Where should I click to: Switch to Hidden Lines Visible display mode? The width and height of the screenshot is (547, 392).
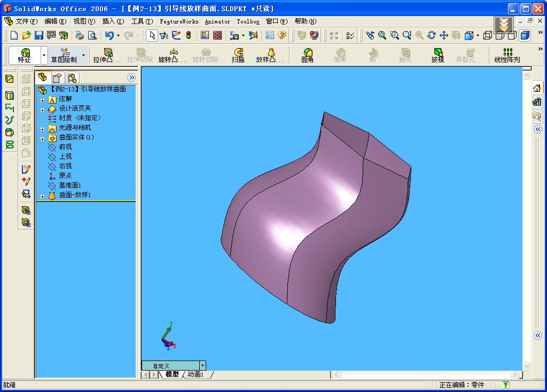tap(500, 35)
